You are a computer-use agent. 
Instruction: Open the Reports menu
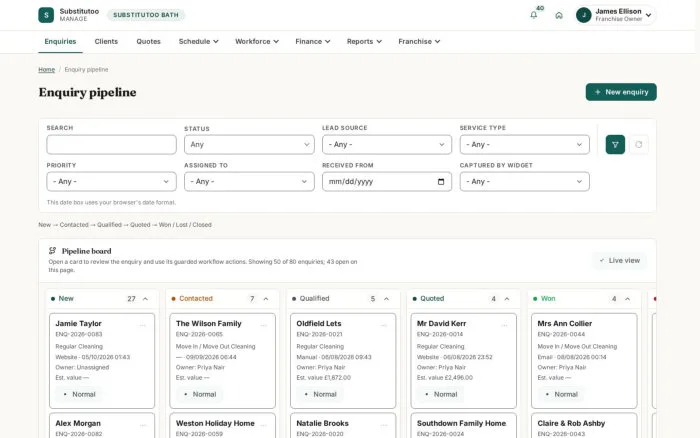click(364, 42)
